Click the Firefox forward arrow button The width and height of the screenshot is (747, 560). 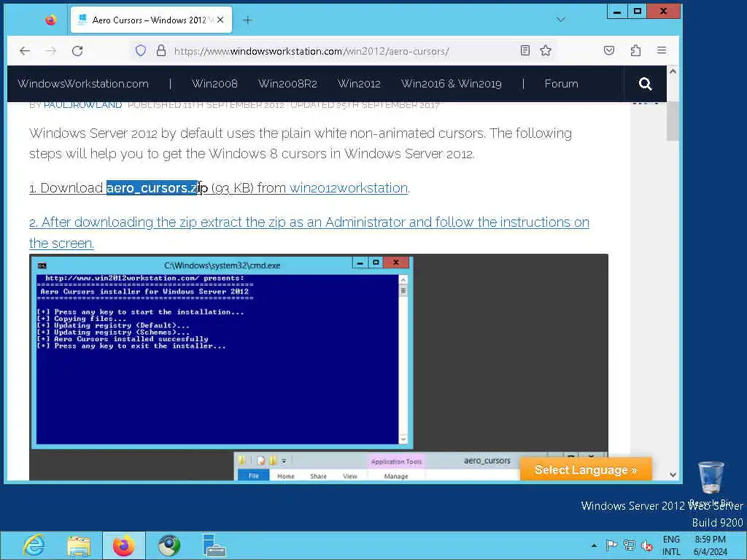[x=51, y=51]
